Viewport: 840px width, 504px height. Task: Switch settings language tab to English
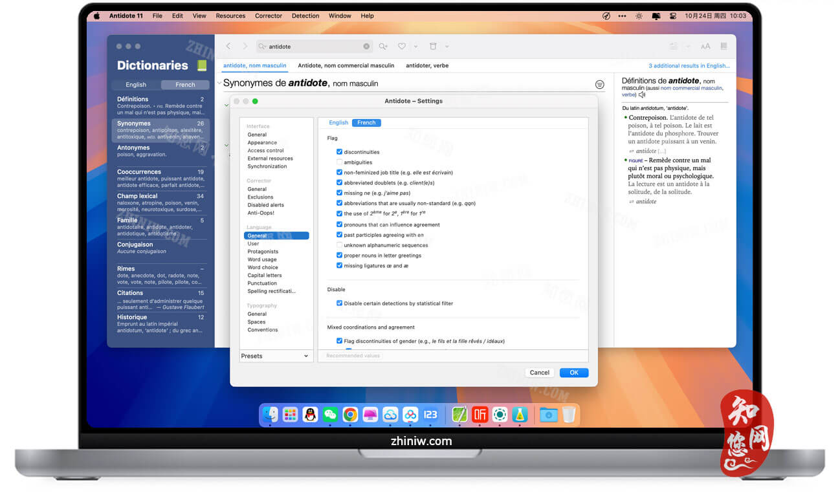click(338, 123)
